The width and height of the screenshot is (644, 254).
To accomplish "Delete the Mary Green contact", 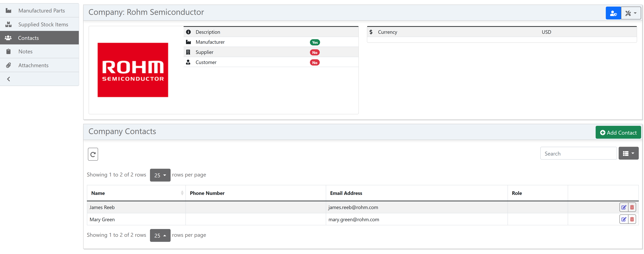I will tap(632, 219).
